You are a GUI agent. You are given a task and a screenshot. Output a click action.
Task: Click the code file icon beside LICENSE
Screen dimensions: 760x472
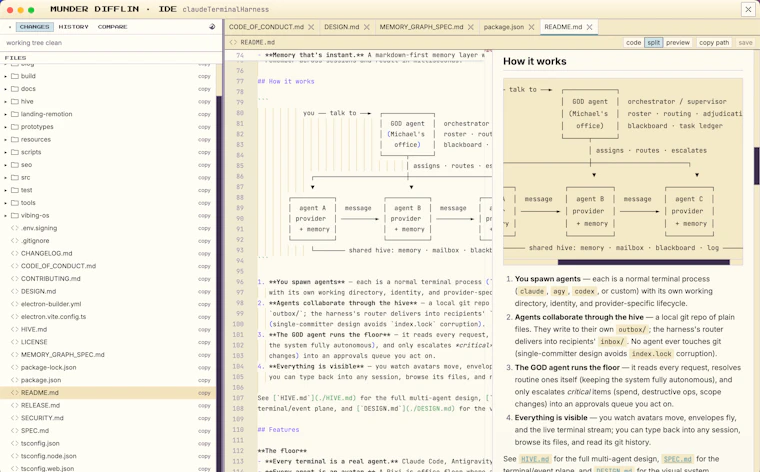pyautogui.click(x=15, y=342)
